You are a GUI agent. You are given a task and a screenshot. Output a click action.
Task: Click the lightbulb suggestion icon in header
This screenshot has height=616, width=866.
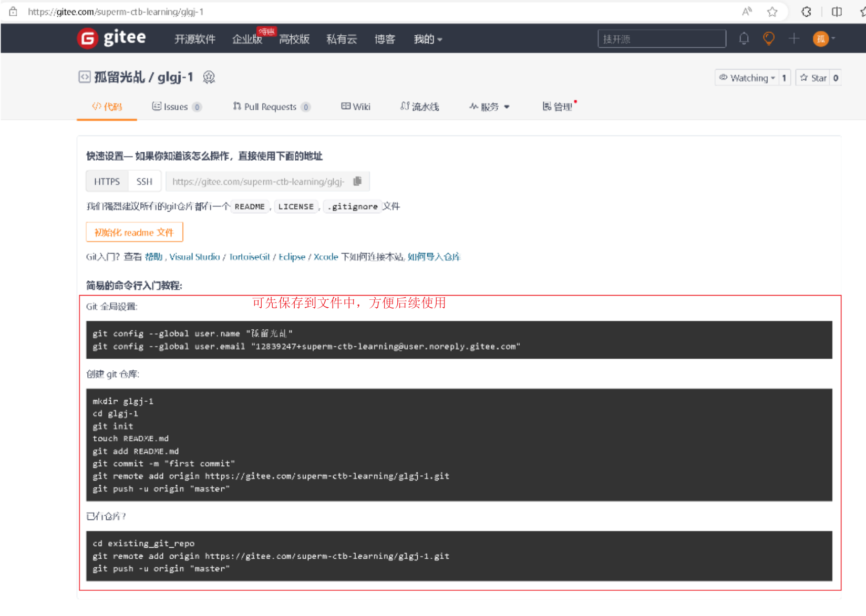pos(768,38)
